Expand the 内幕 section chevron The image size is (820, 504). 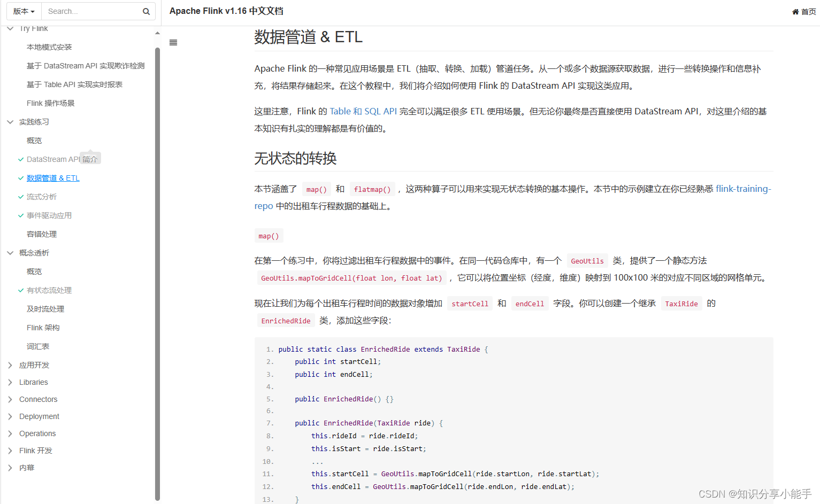10,468
